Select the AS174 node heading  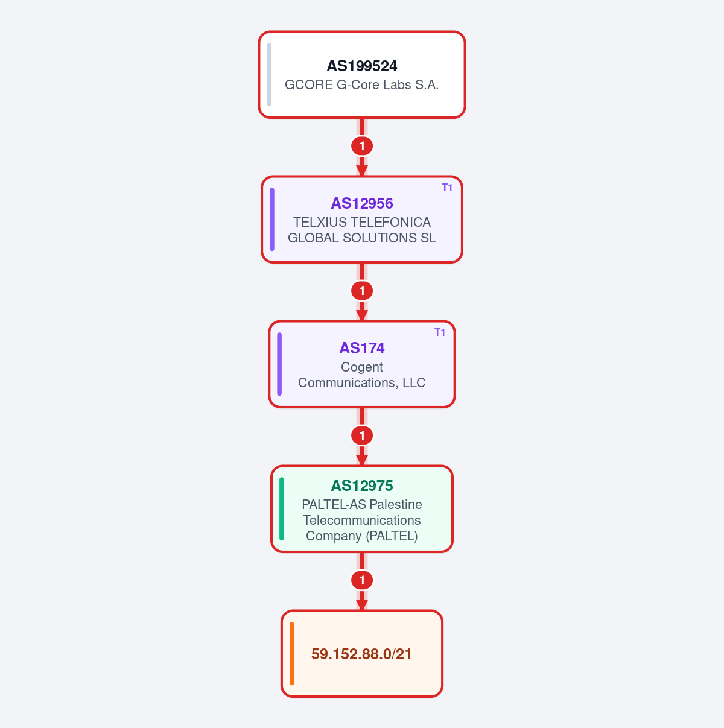362,348
